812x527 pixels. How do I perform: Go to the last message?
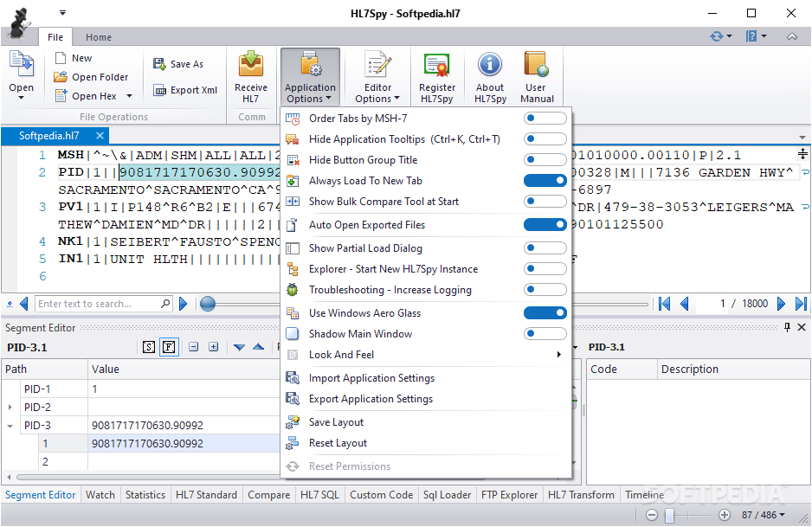(x=801, y=304)
